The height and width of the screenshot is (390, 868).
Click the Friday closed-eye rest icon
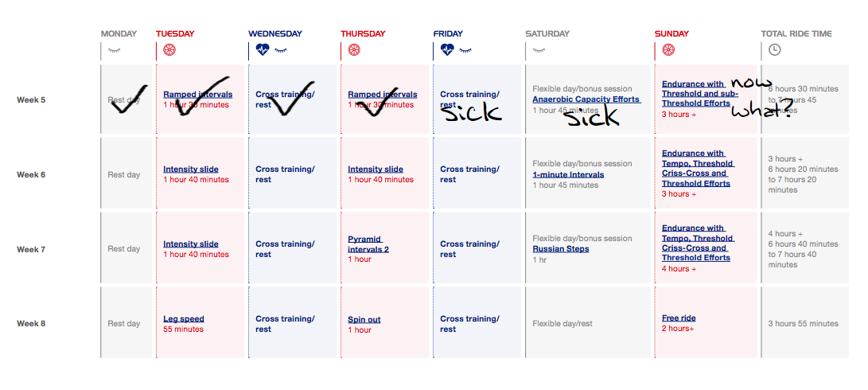tap(465, 49)
